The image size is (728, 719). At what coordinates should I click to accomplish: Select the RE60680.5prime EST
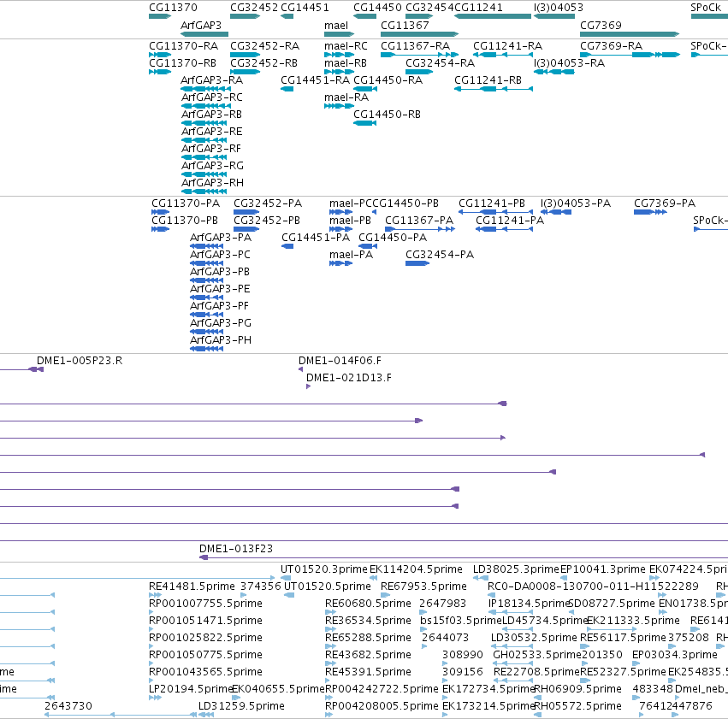click(330, 612)
